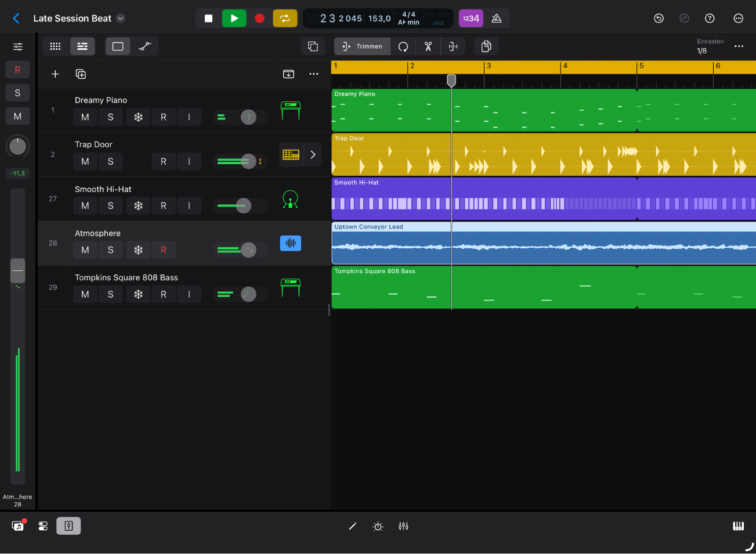756x554 pixels.
Task: Select the scissors split tool
Action: [x=428, y=46]
